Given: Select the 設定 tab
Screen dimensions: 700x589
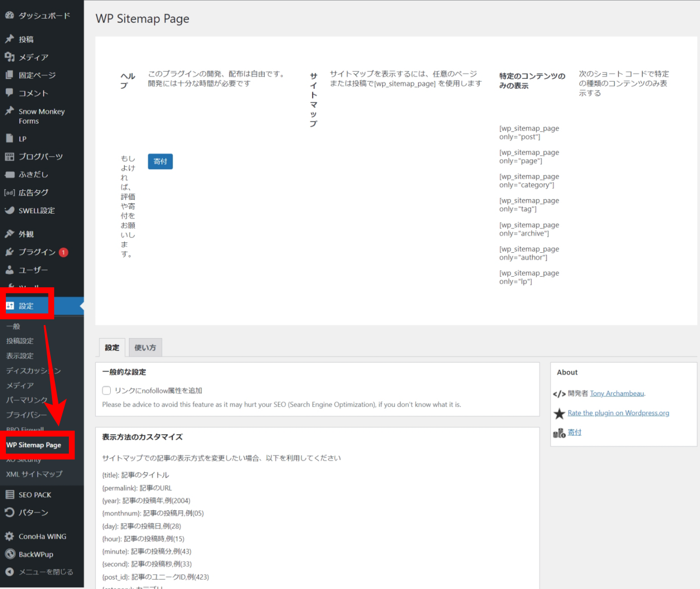Looking at the screenshot, I should point(111,347).
